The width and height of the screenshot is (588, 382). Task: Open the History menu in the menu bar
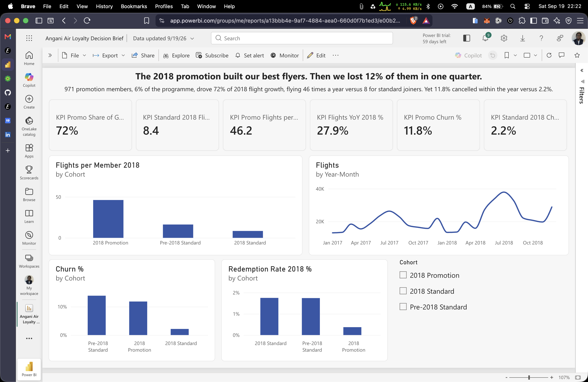click(x=104, y=6)
